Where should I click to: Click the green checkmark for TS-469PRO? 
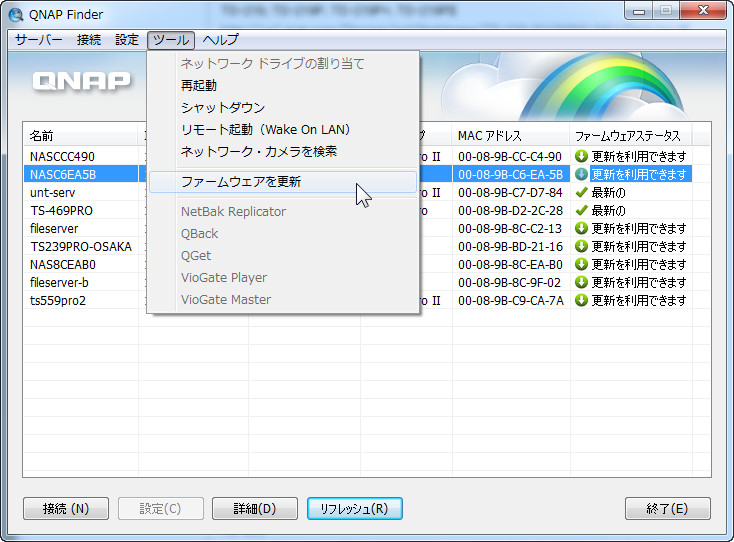pos(581,210)
